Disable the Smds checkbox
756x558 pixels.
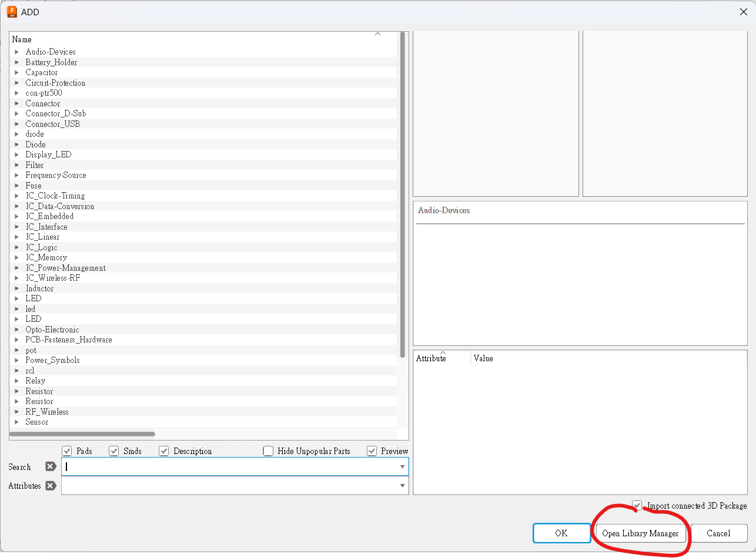tap(114, 451)
